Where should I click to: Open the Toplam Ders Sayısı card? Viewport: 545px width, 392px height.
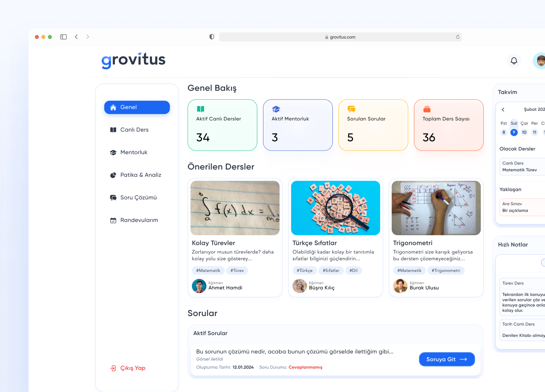[x=448, y=125]
